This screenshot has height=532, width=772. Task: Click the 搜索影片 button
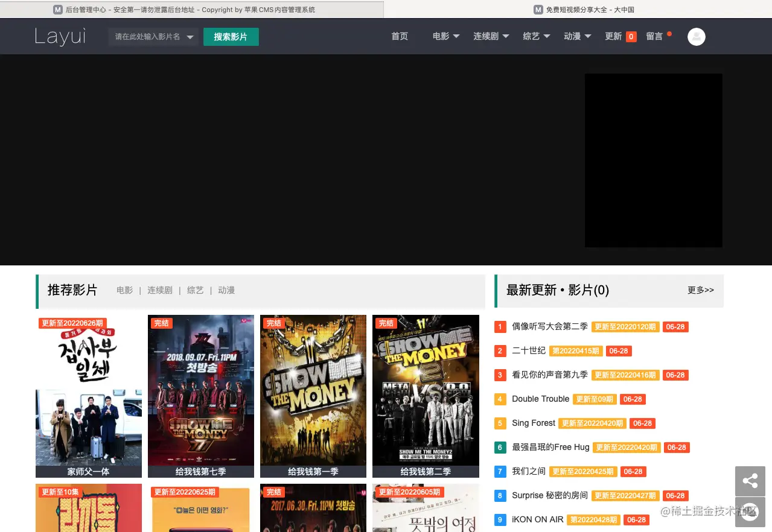pos(231,37)
